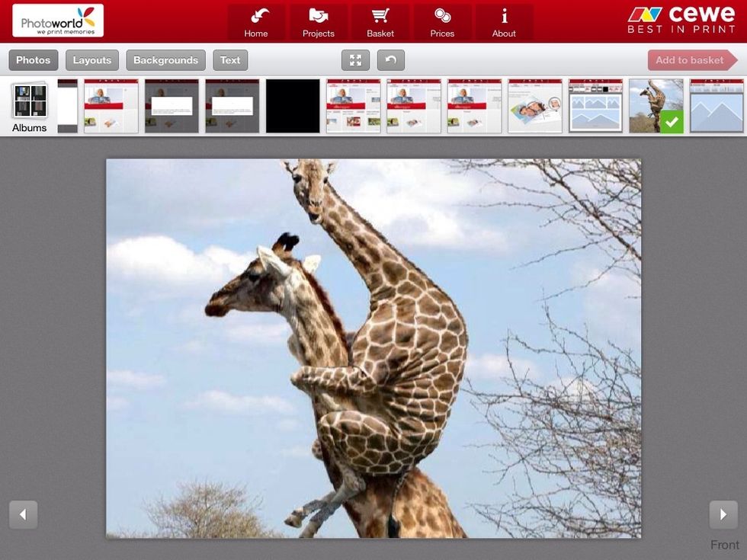
Task: Click the giraffe photo on the canvas
Action: click(x=373, y=348)
